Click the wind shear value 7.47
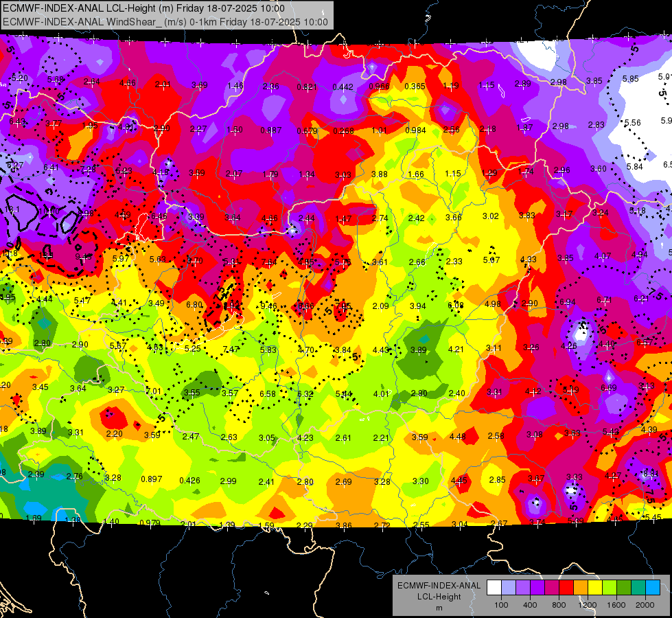 click(x=231, y=349)
